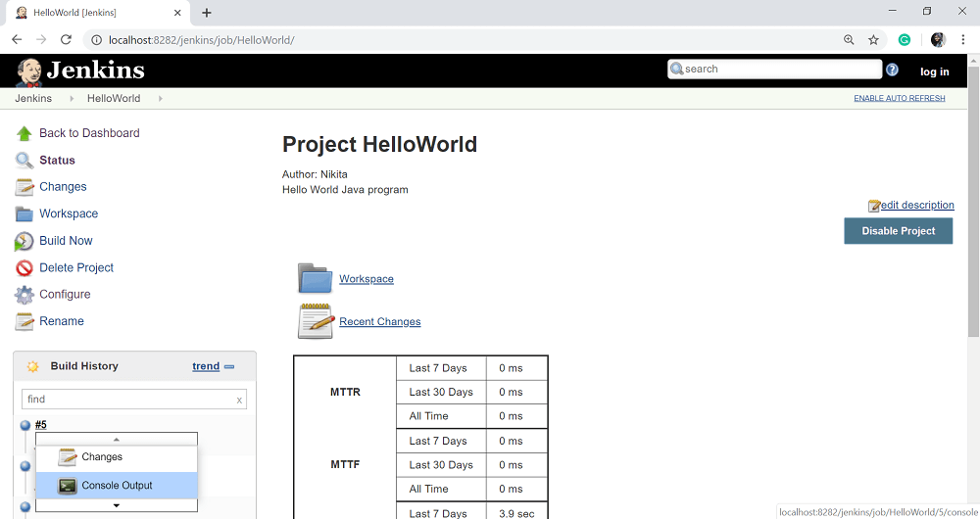
Task: Open a new browser tab with plus
Action: point(207,13)
